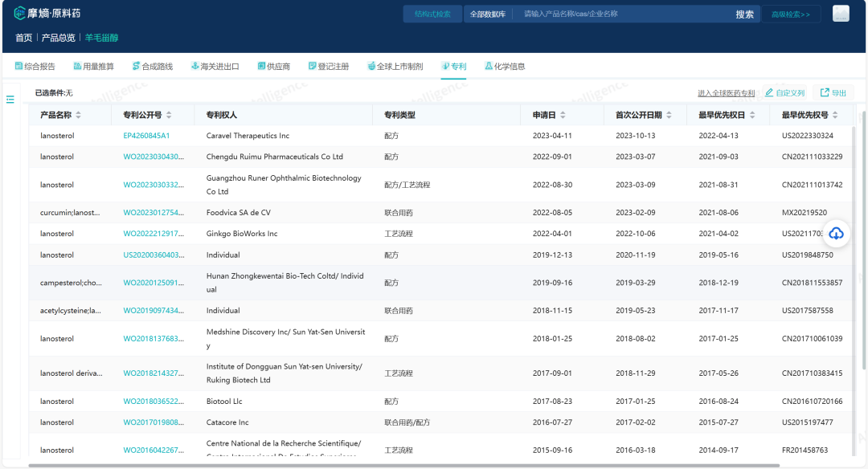868x469 pixels.
Task: Open patent WO2022212917 link
Action: [x=154, y=234]
